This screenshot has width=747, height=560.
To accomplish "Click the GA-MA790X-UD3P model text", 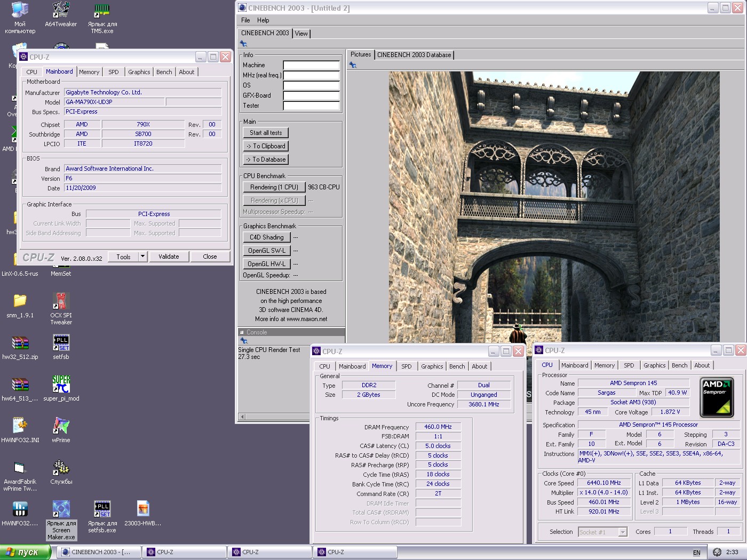I will click(114, 102).
